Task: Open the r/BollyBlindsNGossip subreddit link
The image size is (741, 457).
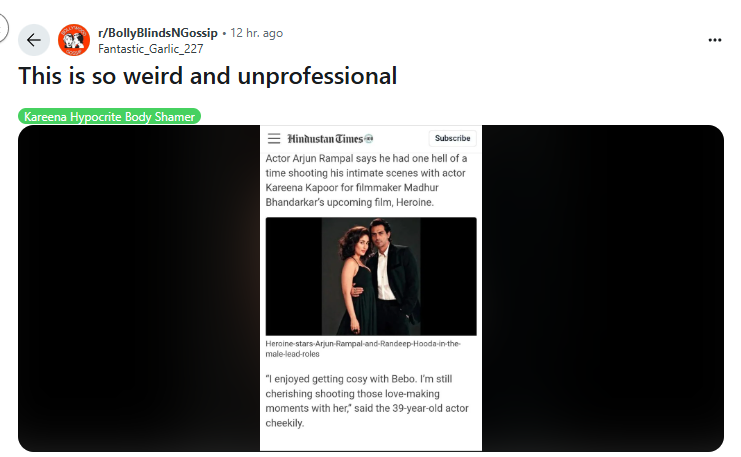Action: point(157,33)
